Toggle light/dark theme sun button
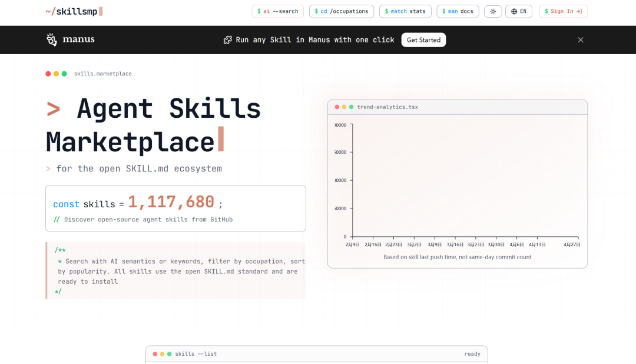The image size is (636, 364). pos(493,11)
